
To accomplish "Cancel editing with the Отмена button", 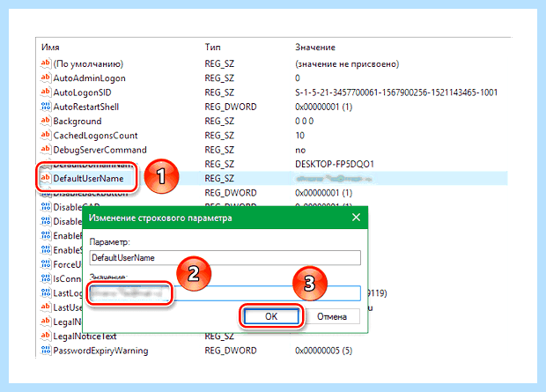I will click(x=332, y=316).
